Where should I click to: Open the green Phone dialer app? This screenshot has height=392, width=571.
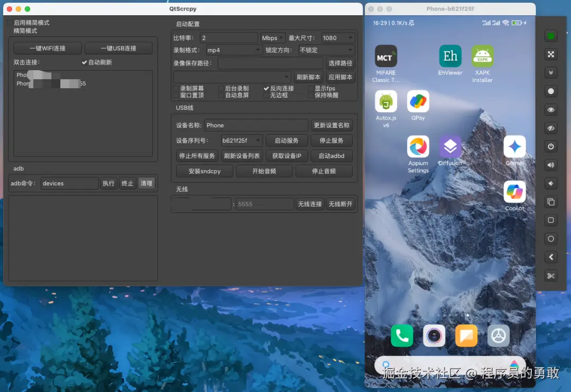402,335
